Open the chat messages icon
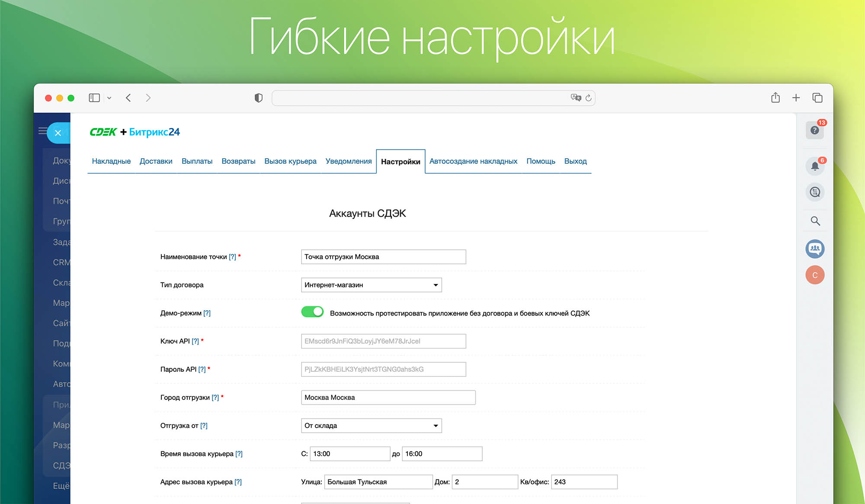Image resolution: width=865 pixels, height=504 pixels. click(x=815, y=192)
